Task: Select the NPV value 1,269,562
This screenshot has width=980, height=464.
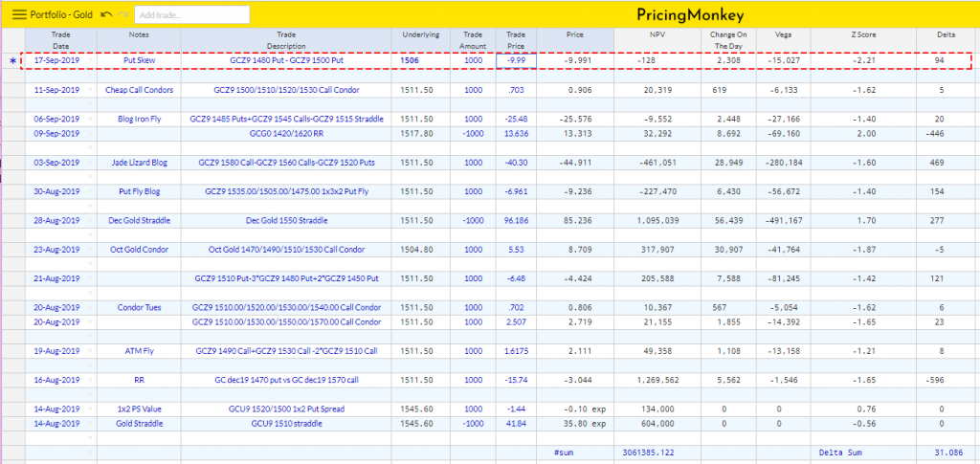Action: (x=657, y=380)
